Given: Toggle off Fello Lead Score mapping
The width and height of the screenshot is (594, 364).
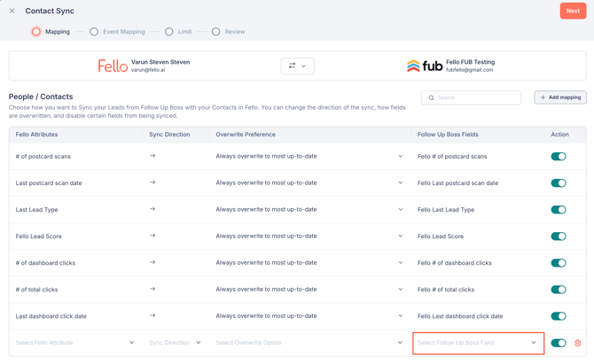Looking at the screenshot, I should (x=558, y=236).
